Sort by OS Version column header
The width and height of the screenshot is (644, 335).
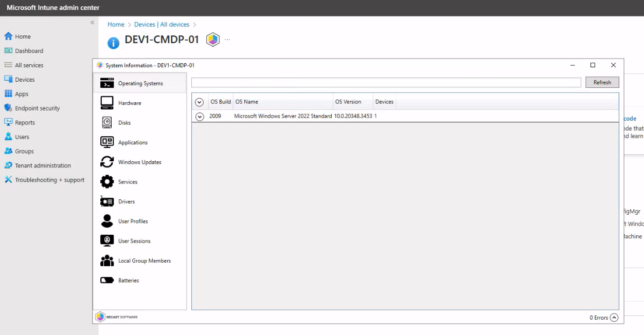tap(353, 102)
